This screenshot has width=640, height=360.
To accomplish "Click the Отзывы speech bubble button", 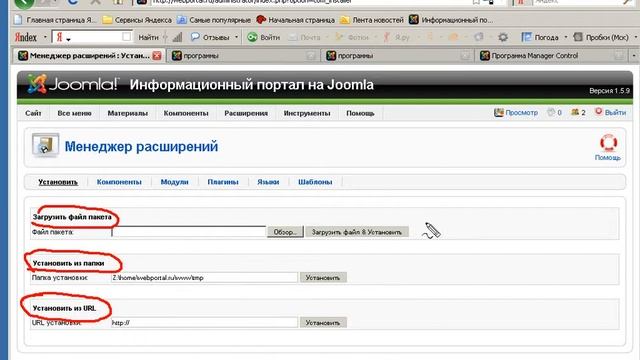I will pyautogui.click(x=210, y=37).
